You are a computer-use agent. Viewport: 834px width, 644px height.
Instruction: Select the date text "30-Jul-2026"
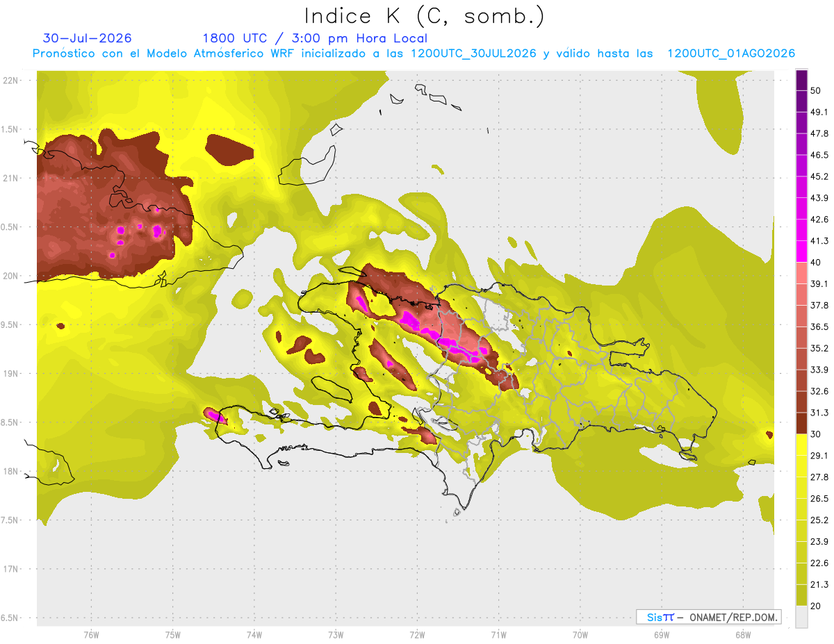coord(88,38)
